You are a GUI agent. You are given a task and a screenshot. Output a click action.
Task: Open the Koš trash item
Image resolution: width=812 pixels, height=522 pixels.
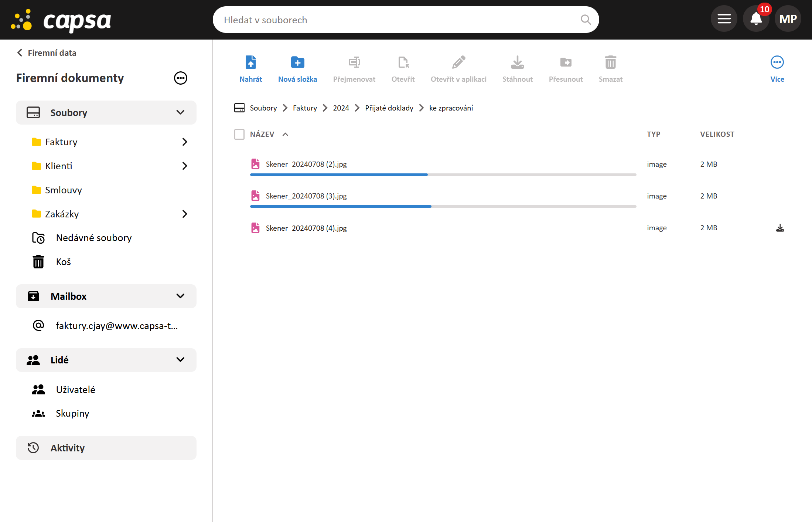pos(63,262)
